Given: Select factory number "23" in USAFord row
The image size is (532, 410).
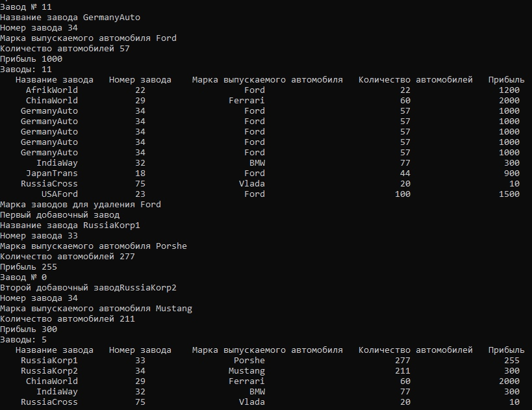Looking at the screenshot, I should (140, 194).
